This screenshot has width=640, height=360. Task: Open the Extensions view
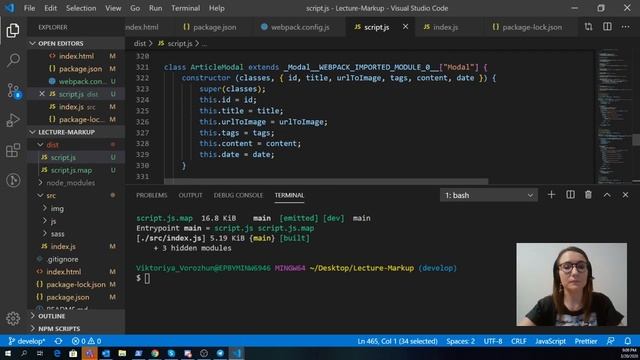pos(13,150)
